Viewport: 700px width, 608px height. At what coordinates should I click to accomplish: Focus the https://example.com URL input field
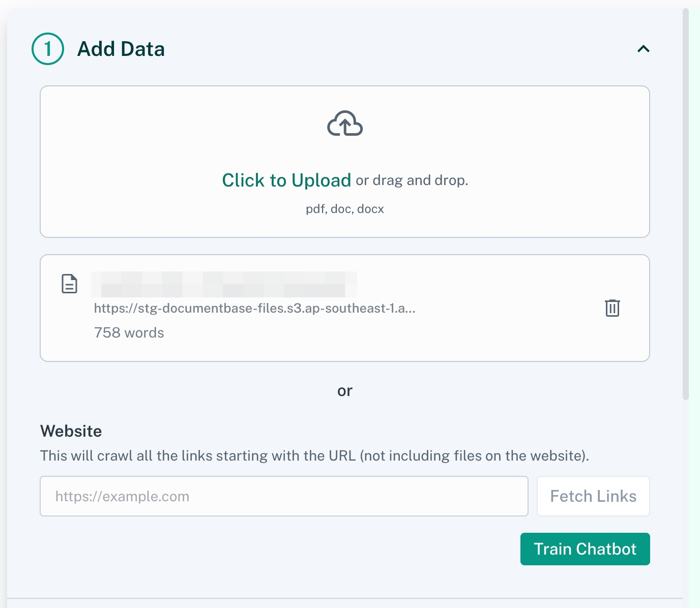(284, 496)
